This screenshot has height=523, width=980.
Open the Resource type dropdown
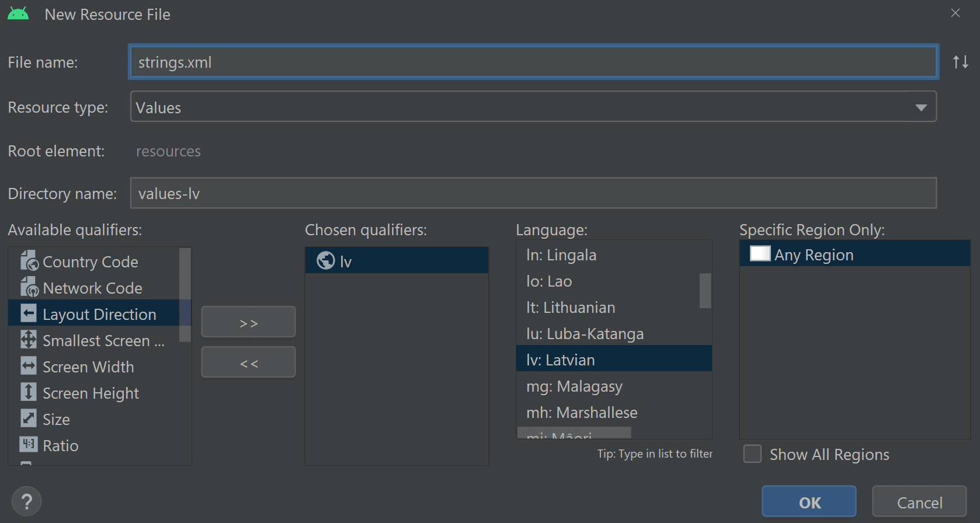[920, 107]
